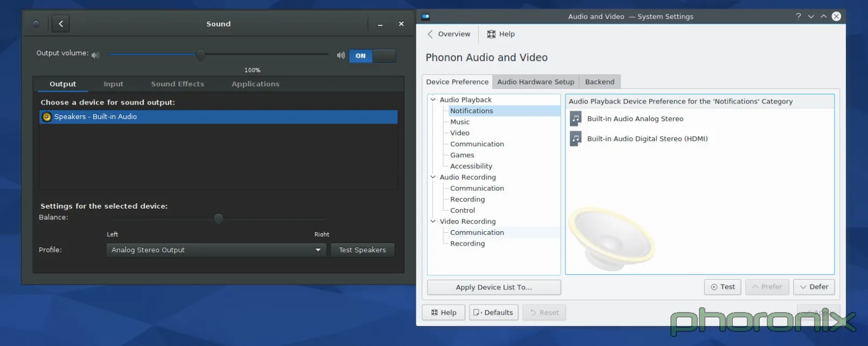868x346 pixels.
Task: Click the Apply Device List To button
Action: pyautogui.click(x=493, y=287)
